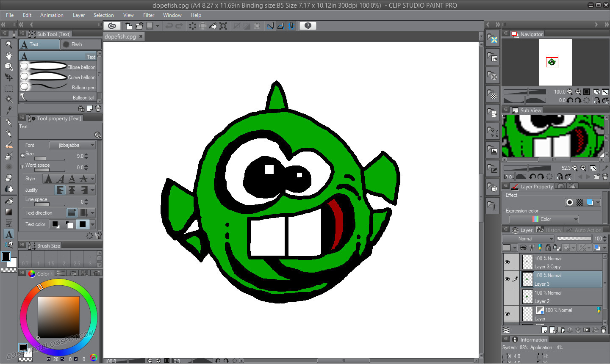Select the Curve balloon sub tool
The image size is (610, 364).
tap(58, 77)
